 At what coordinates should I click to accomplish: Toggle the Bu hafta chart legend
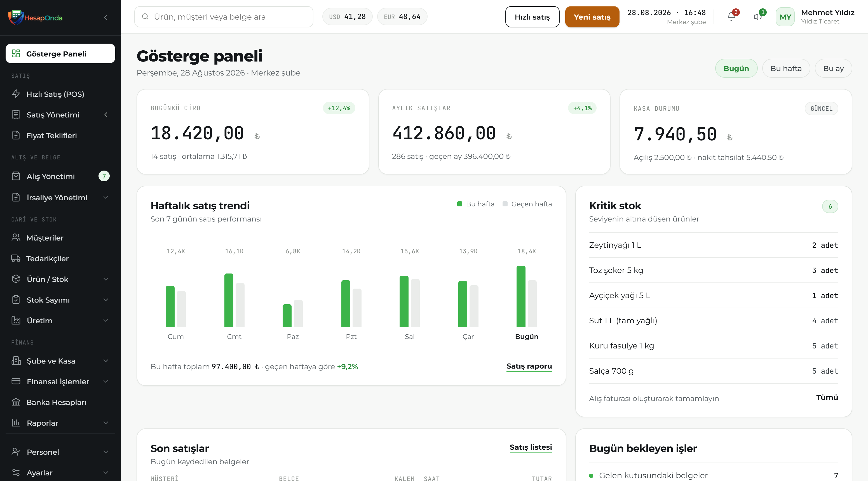pyautogui.click(x=476, y=204)
